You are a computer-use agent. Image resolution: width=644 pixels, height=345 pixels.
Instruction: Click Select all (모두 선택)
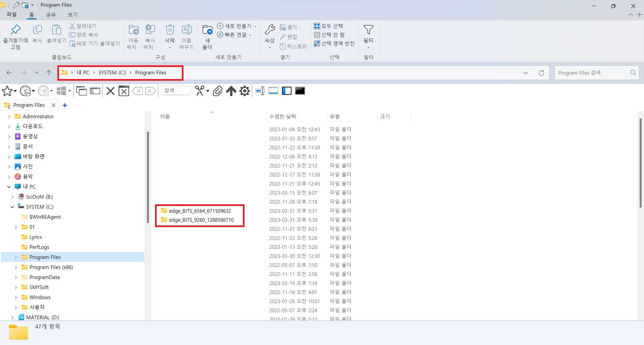click(x=328, y=26)
